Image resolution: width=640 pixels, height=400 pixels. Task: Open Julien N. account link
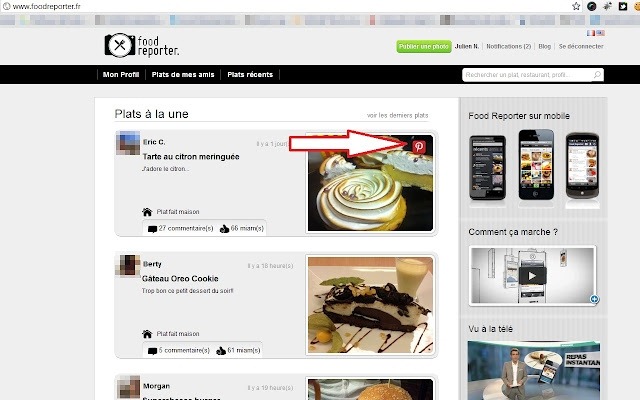click(467, 47)
